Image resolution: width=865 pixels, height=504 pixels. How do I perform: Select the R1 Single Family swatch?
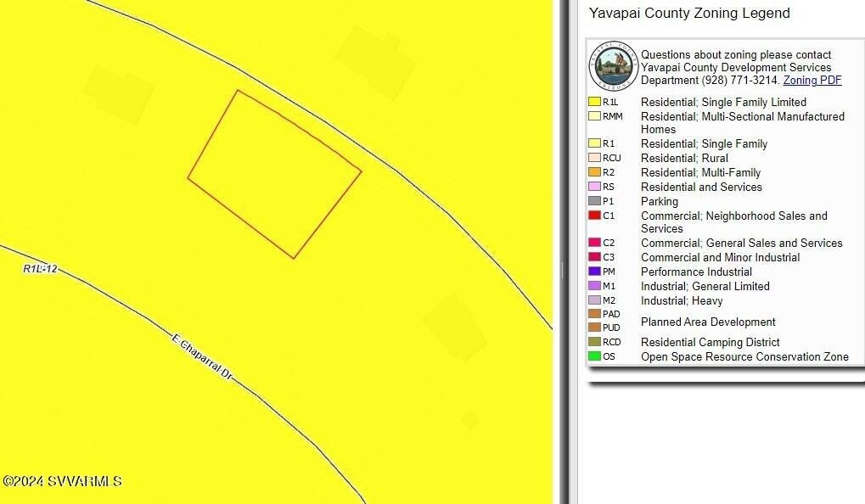click(594, 143)
